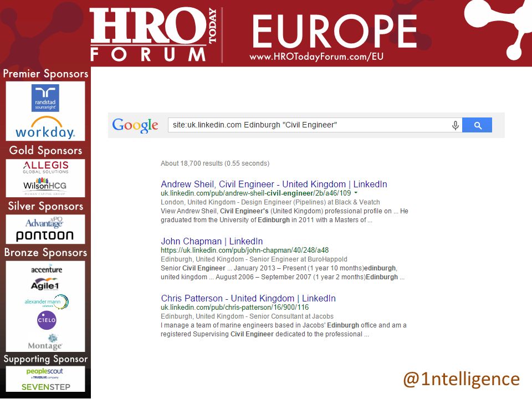Click the Workday sponsor logo
The width and height of the screenshot is (532, 399).
tap(45, 127)
